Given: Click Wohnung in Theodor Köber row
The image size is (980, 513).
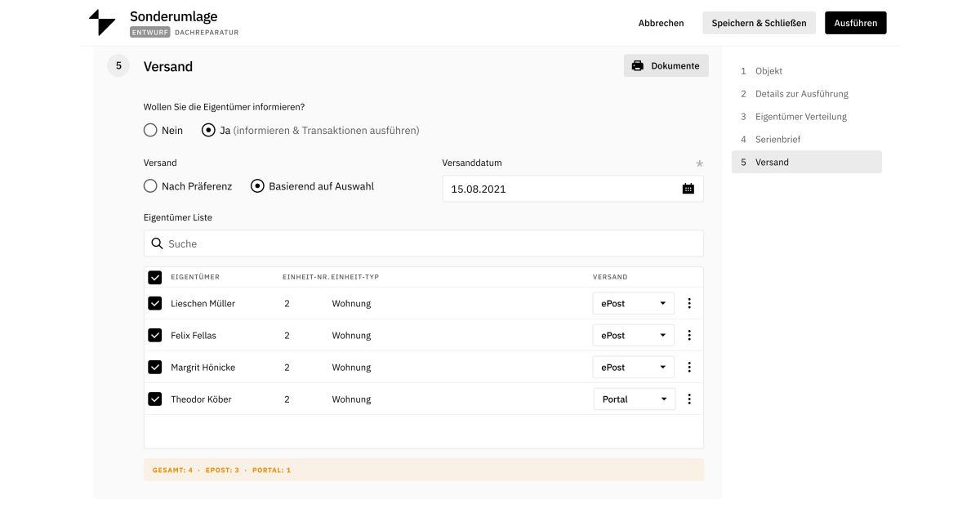Looking at the screenshot, I should tap(351, 399).
